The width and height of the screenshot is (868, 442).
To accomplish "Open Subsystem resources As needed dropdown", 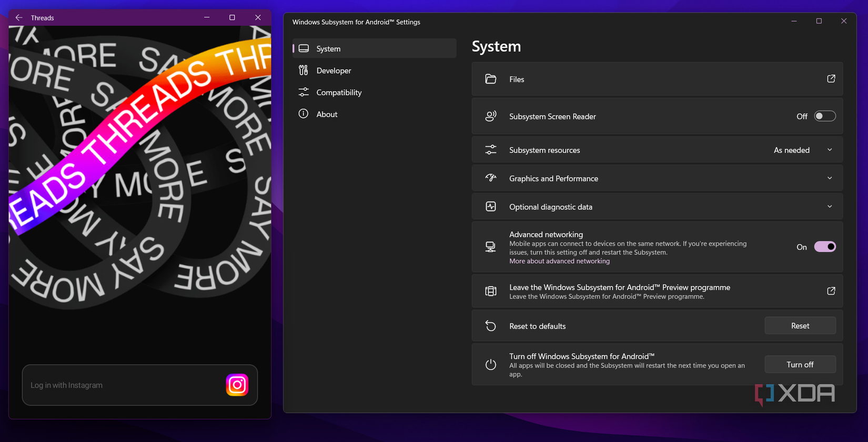I will (x=803, y=150).
